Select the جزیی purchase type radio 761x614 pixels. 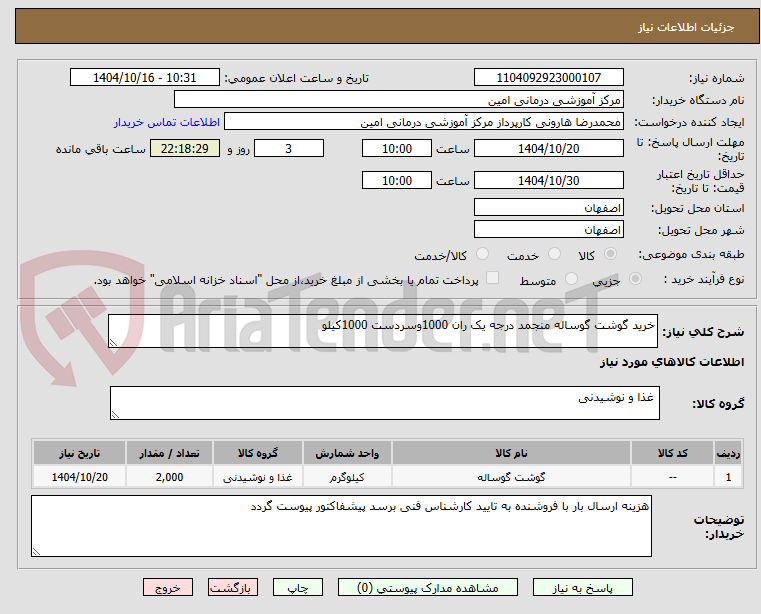pos(635,279)
